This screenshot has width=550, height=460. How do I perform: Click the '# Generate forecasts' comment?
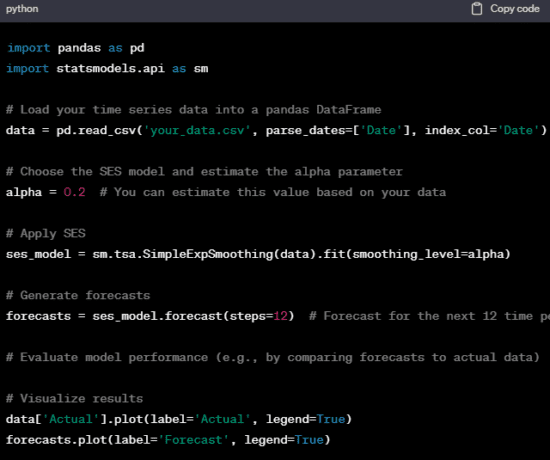(78, 295)
